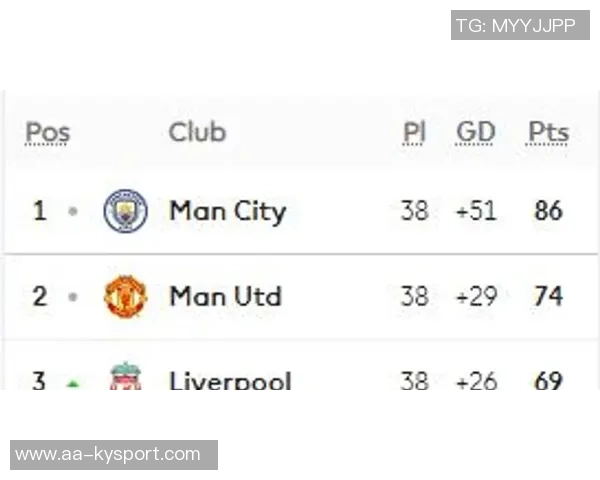Sort by the Pl column header

[x=414, y=132]
